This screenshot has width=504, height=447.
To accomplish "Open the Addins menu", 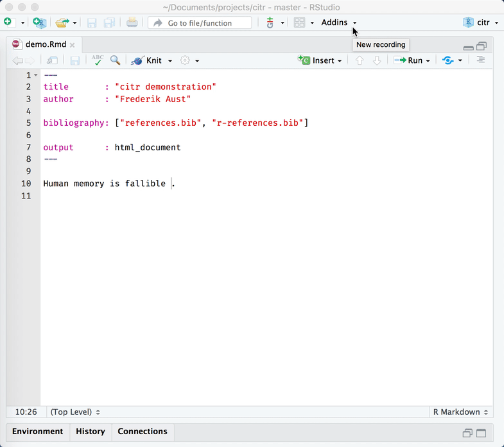I will [x=339, y=22].
